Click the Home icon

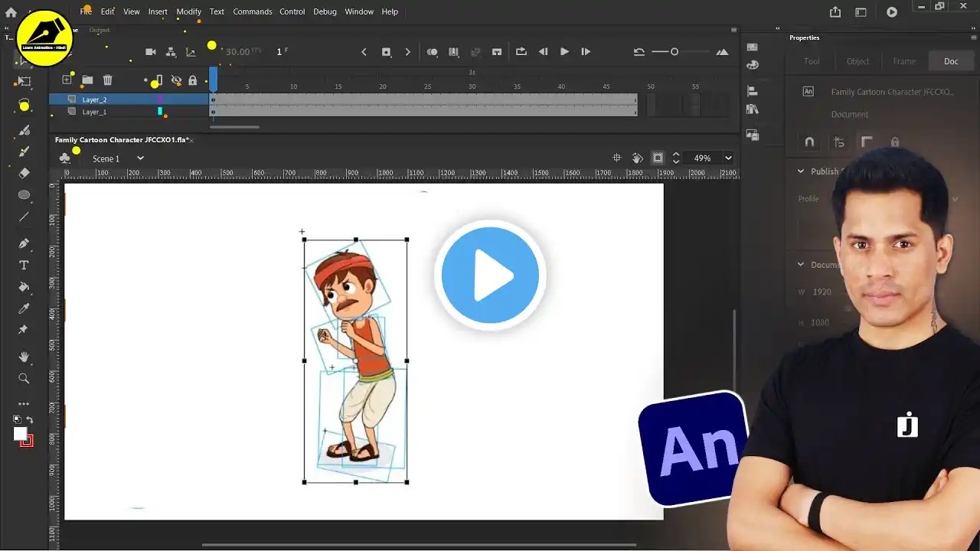point(11,12)
